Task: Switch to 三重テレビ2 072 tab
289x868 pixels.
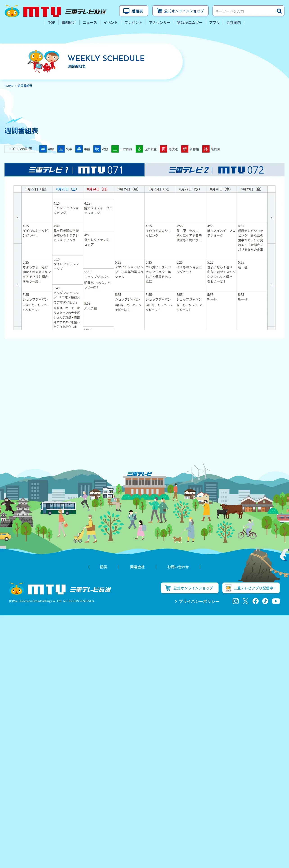Action: (215, 170)
